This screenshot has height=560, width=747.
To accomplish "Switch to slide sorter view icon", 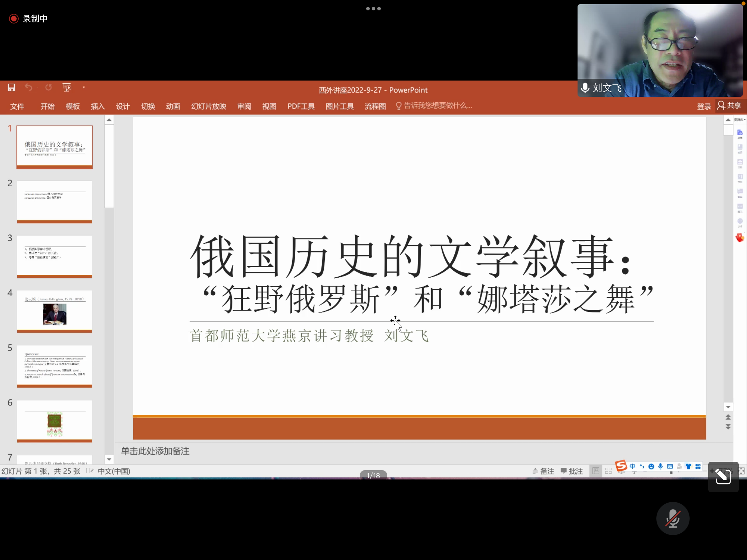I will [608, 471].
